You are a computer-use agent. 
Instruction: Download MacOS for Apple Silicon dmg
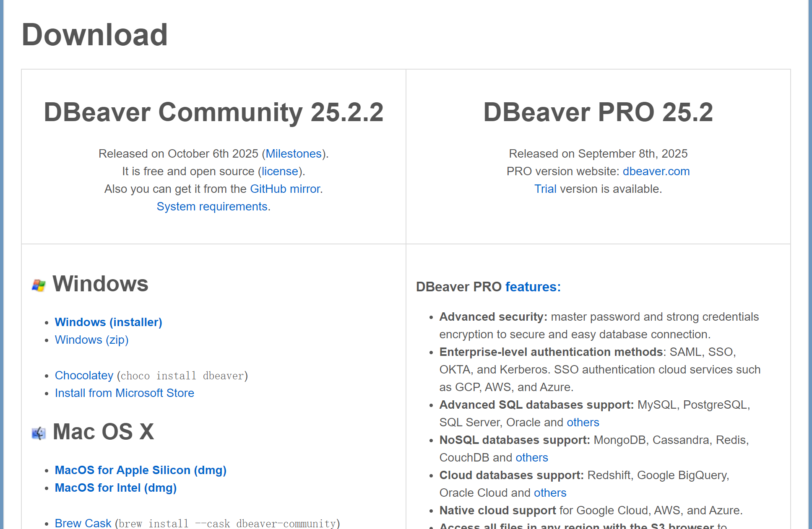tap(140, 470)
